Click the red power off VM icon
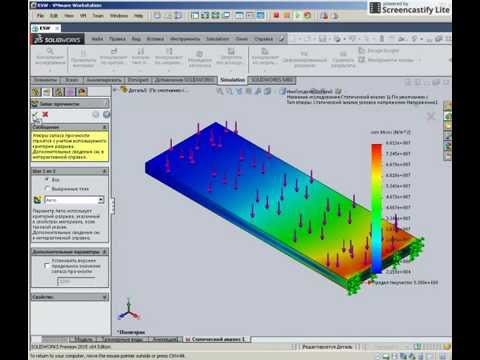 coord(276,15)
